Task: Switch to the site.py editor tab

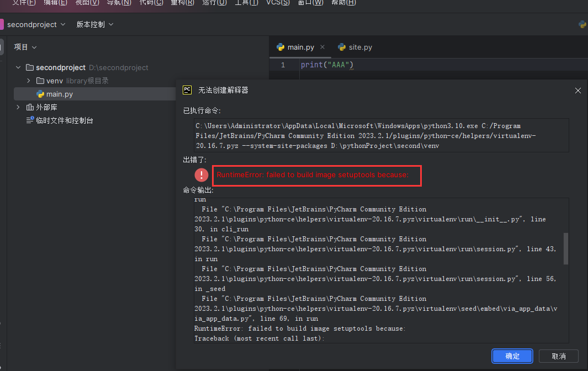Action: pyautogui.click(x=355, y=47)
